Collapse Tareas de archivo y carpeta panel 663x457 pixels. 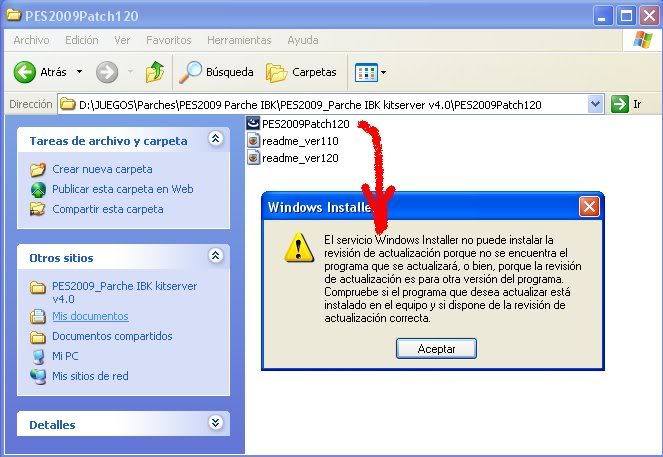click(216, 138)
